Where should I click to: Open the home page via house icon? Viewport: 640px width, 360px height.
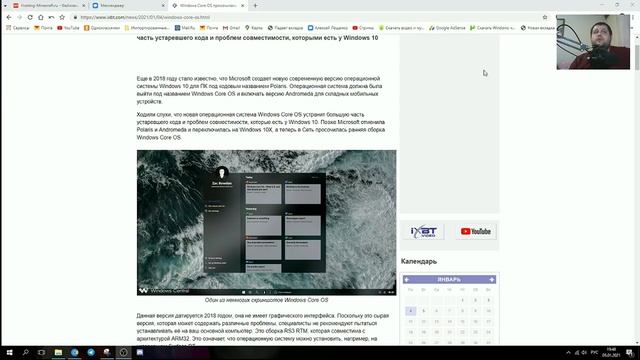click(x=41, y=17)
